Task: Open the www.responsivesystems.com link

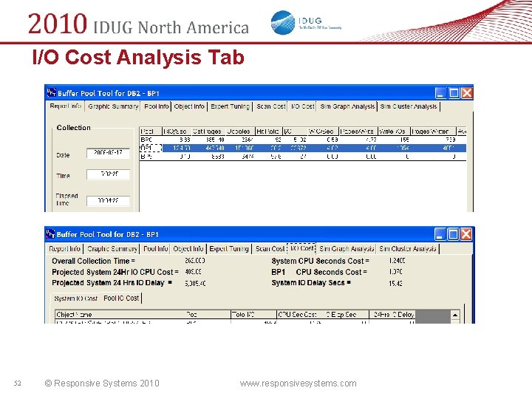Action: click(298, 383)
